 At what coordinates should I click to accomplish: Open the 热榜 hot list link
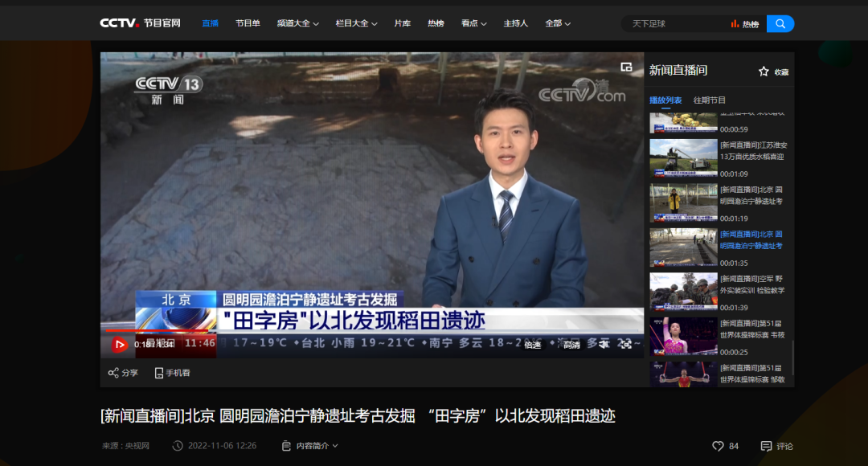click(x=744, y=24)
